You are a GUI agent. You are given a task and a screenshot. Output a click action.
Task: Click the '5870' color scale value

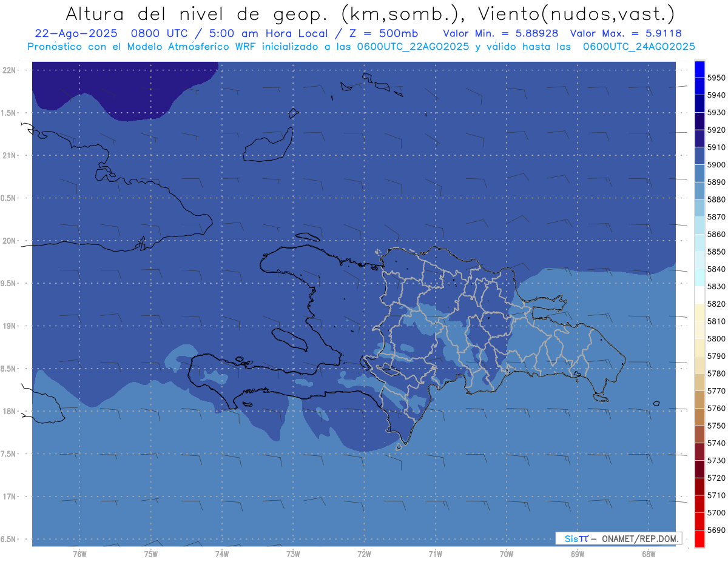tap(716, 217)
